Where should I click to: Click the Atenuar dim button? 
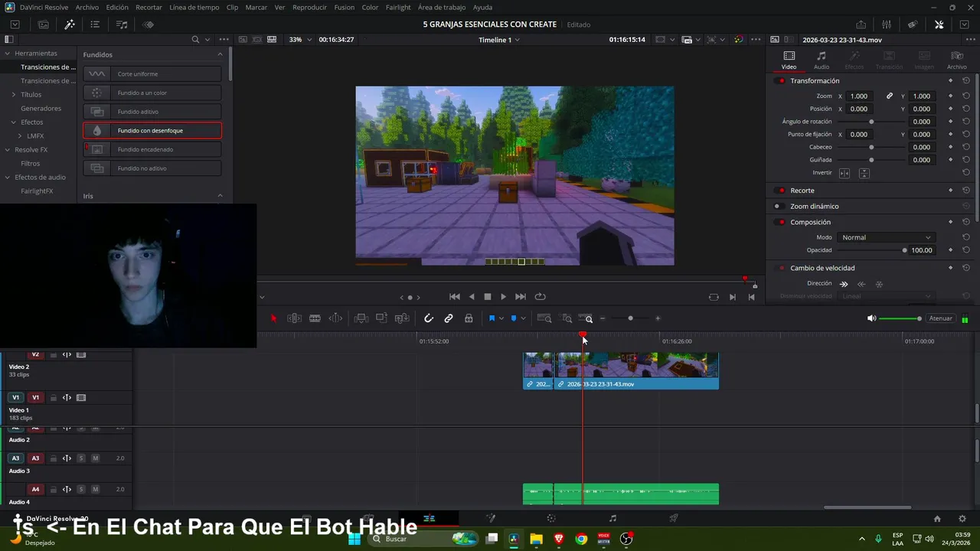(x=940, y=318)
